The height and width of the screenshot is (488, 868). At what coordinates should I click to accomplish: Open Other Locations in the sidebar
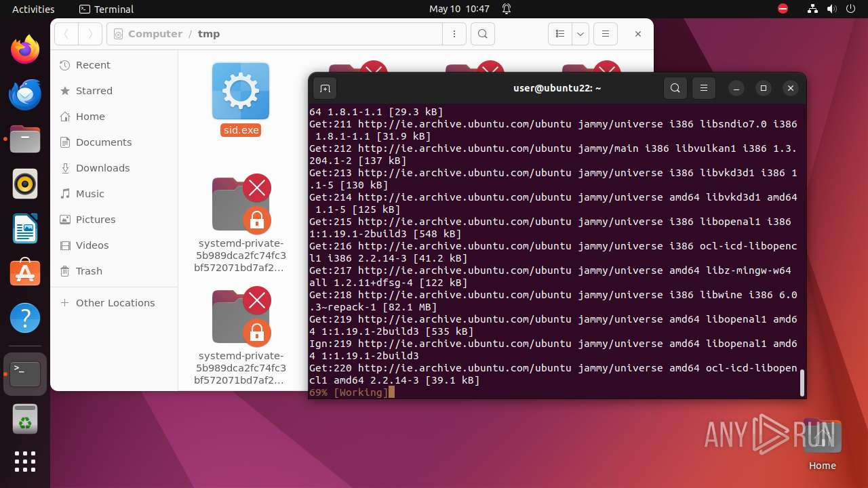[114, 303]
